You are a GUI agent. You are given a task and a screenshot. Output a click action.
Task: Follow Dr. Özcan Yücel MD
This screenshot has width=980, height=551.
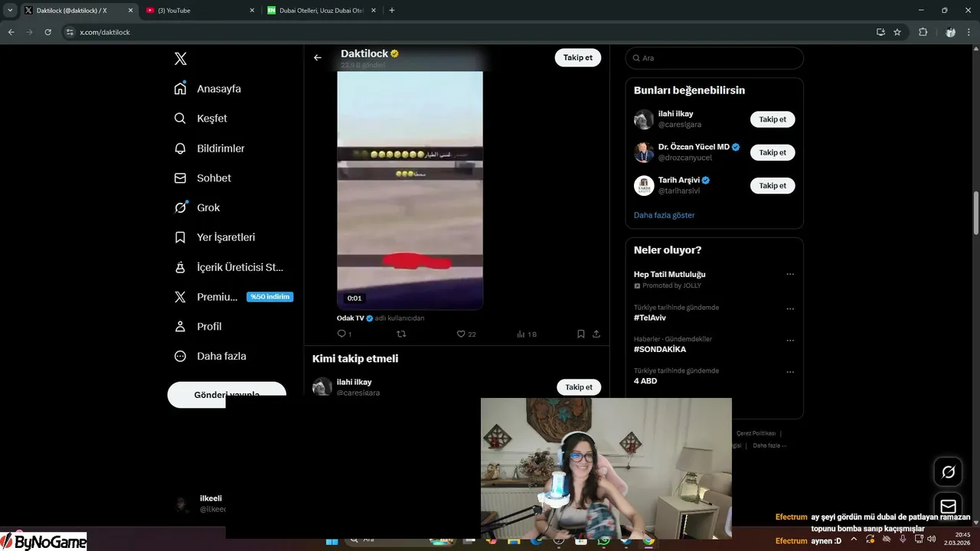(x=773, y=152)
